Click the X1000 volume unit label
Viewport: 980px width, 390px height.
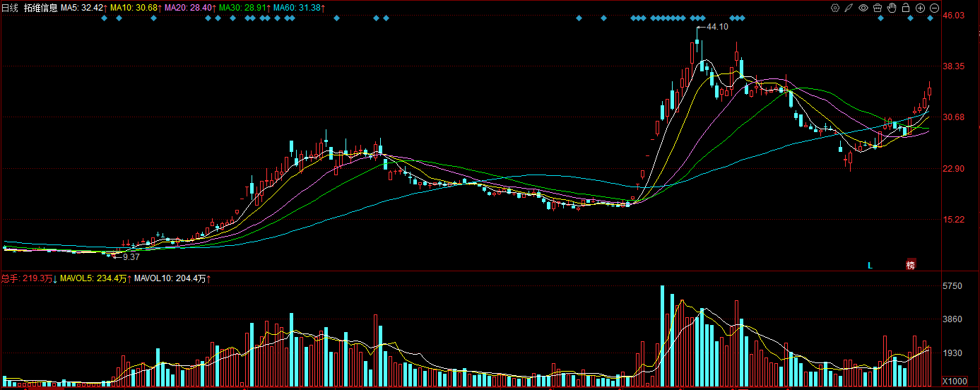click(x=955, y=381)
